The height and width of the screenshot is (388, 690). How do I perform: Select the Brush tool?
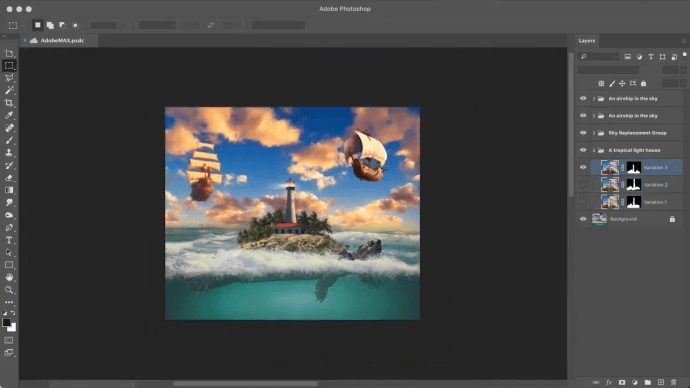pyautogui.click(x=9, y=140)
